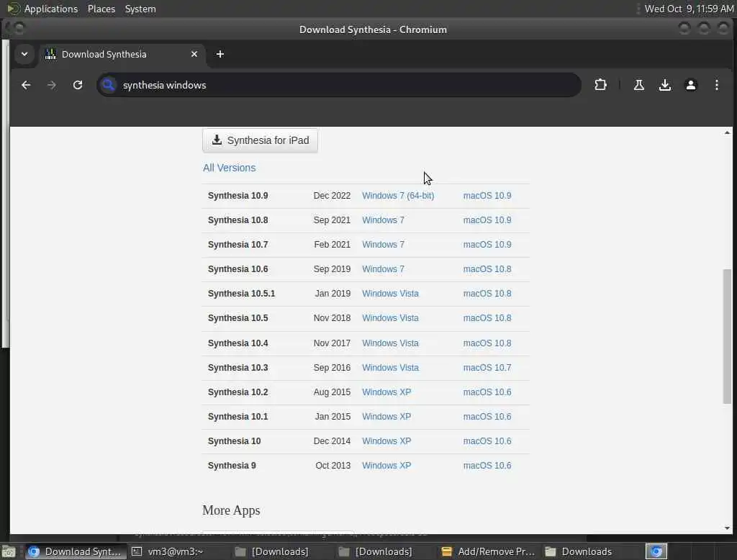Image resolution: width=737 pixels, height=560 pixels.
Task: Open the Places menu
Action: (x=101, y=9)
